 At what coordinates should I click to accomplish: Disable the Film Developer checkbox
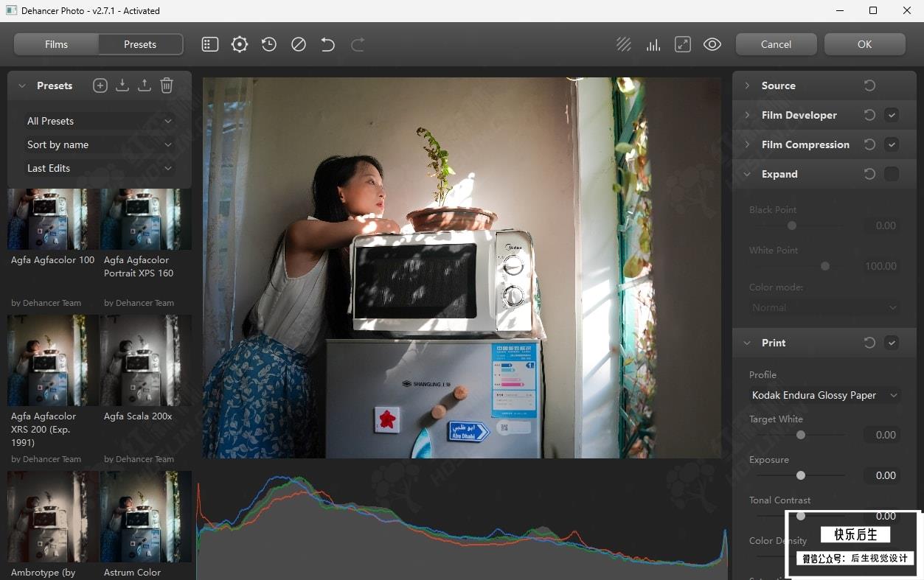(892, 115)
